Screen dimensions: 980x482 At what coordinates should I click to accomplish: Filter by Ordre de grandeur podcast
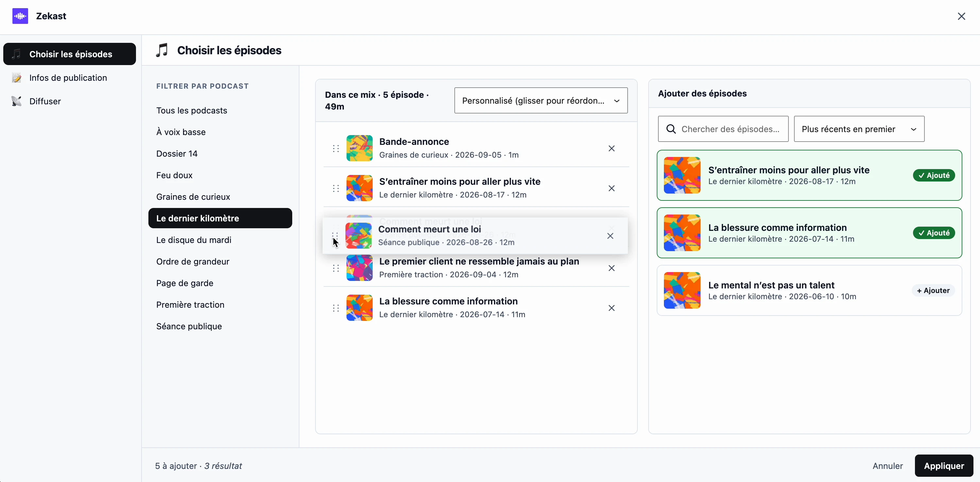point(220,262)
